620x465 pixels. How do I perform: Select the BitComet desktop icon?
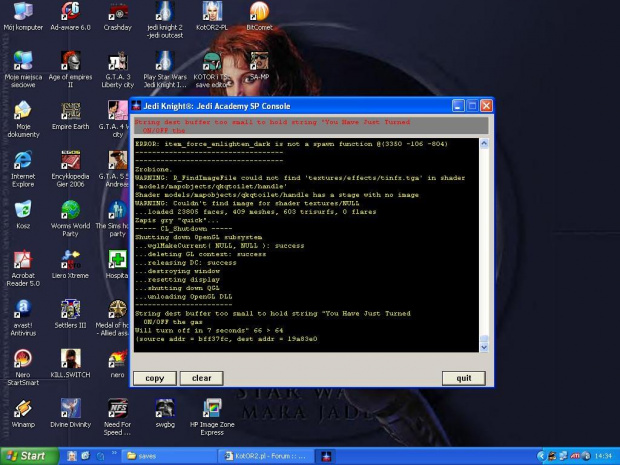click(x=259, y=17)
